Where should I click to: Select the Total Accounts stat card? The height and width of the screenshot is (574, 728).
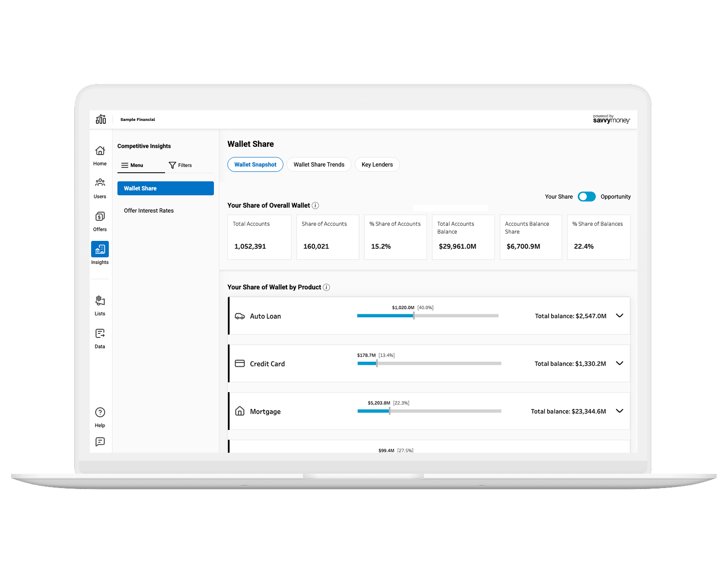[259, 237]
